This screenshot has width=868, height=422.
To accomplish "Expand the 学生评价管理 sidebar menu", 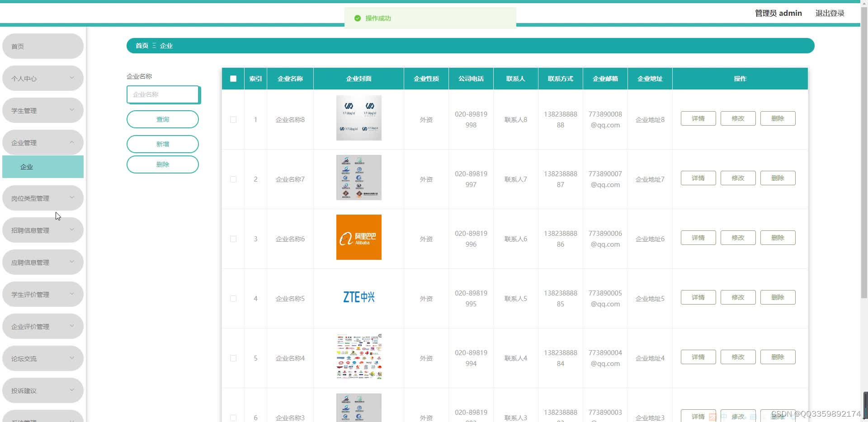I will coord(43,294).
